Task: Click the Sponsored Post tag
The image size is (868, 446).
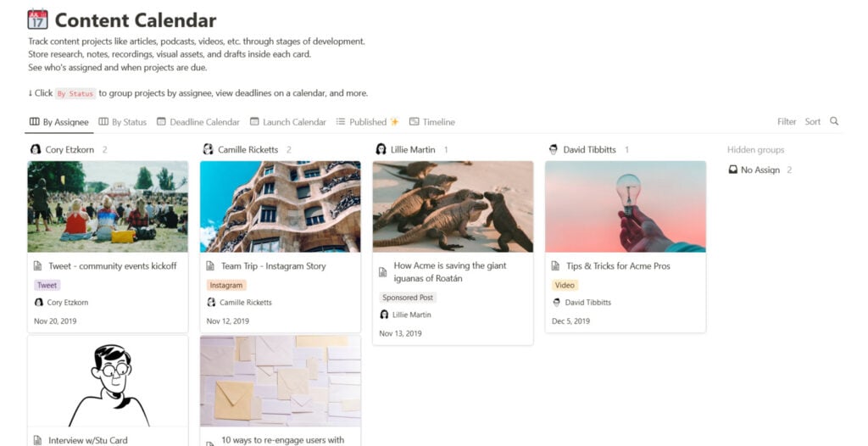Action: pyautogui.click(x=408, y=298)
